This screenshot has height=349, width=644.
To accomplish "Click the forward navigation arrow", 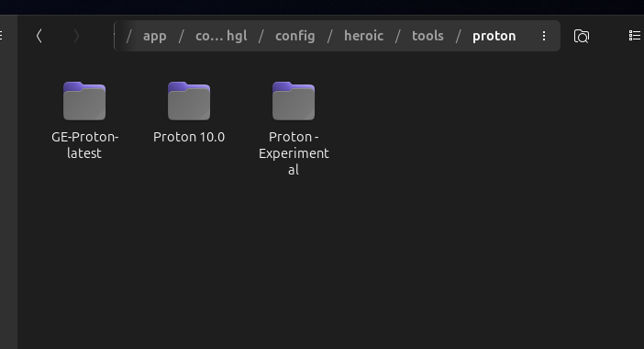I will 76,36.
